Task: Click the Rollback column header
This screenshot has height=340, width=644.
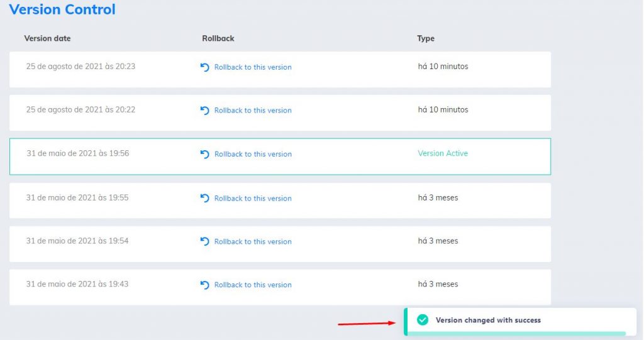Action: (218, 38)
